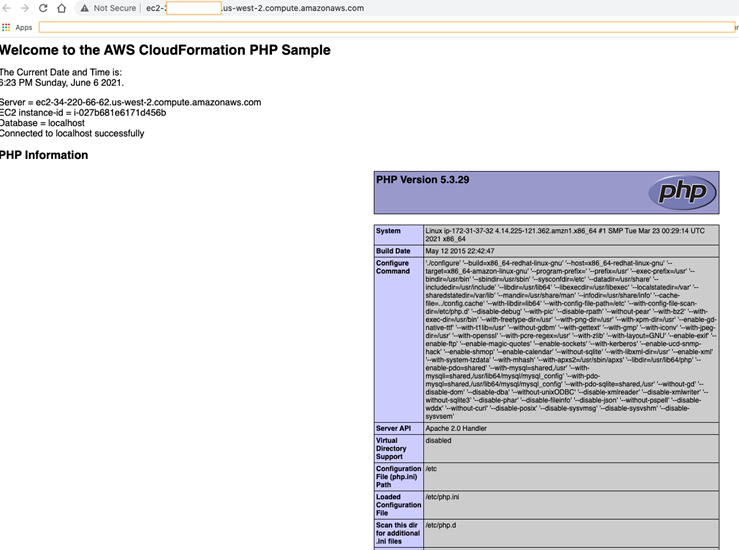Screen dimensions: 739x550
Task: Click the Build Date row label
Action: pyautogui.click(x=393, y=251)
